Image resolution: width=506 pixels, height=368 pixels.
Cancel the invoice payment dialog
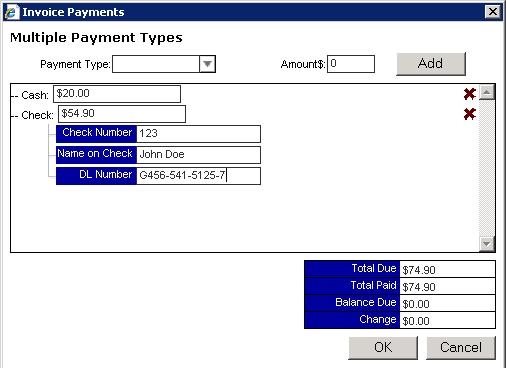461,348
